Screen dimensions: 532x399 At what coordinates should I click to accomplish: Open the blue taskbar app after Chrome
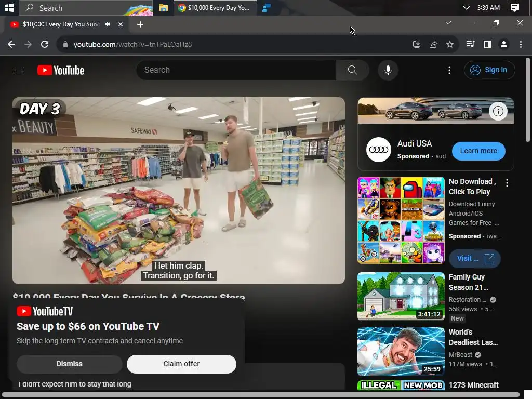pyautogui.click(x=267, y=8)
